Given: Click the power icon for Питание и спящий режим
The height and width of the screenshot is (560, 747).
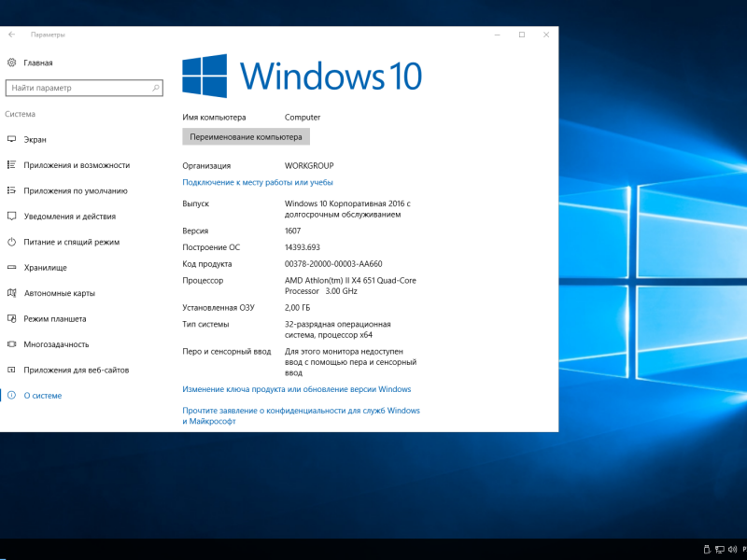Looking at the screenshot, I should coord(12,242).
